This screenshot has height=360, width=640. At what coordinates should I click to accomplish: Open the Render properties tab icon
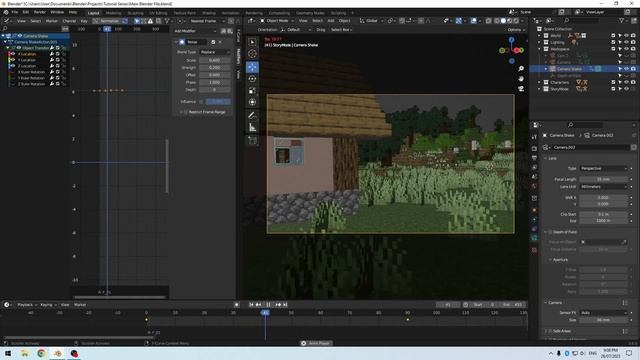(x=534, y=148)
